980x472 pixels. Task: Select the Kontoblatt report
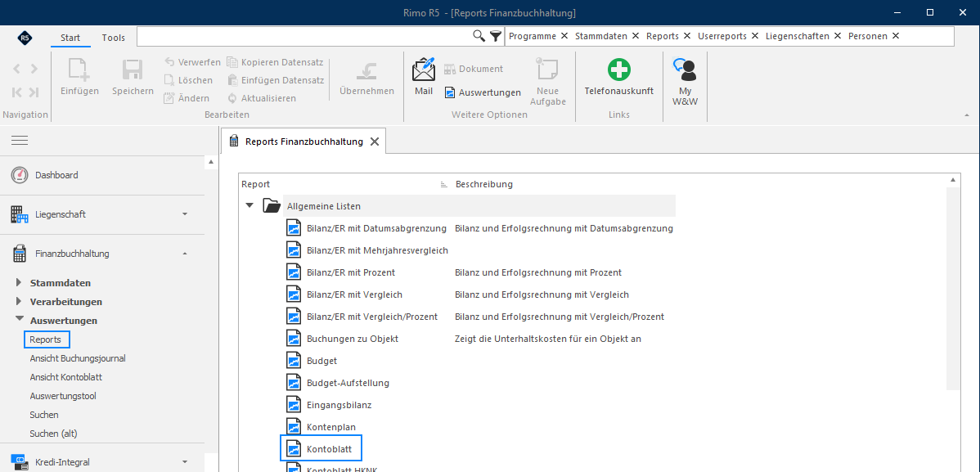tap(321, 449)
